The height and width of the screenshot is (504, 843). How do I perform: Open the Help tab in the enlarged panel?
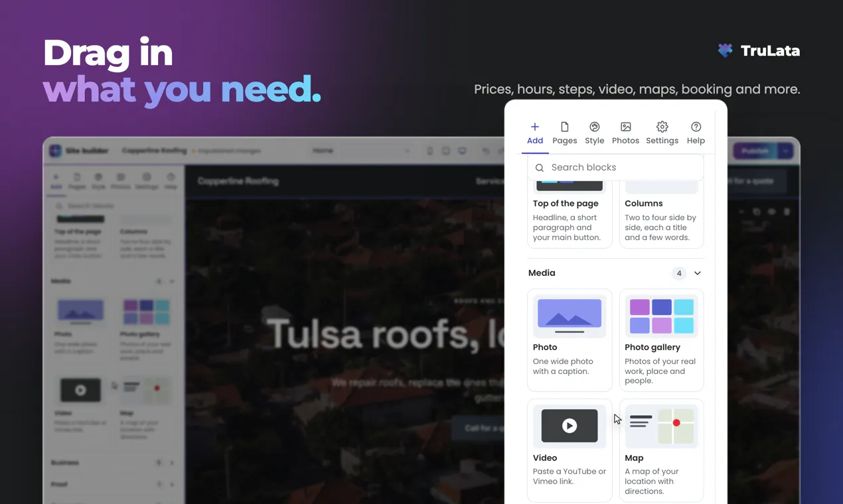pos(696,133)
